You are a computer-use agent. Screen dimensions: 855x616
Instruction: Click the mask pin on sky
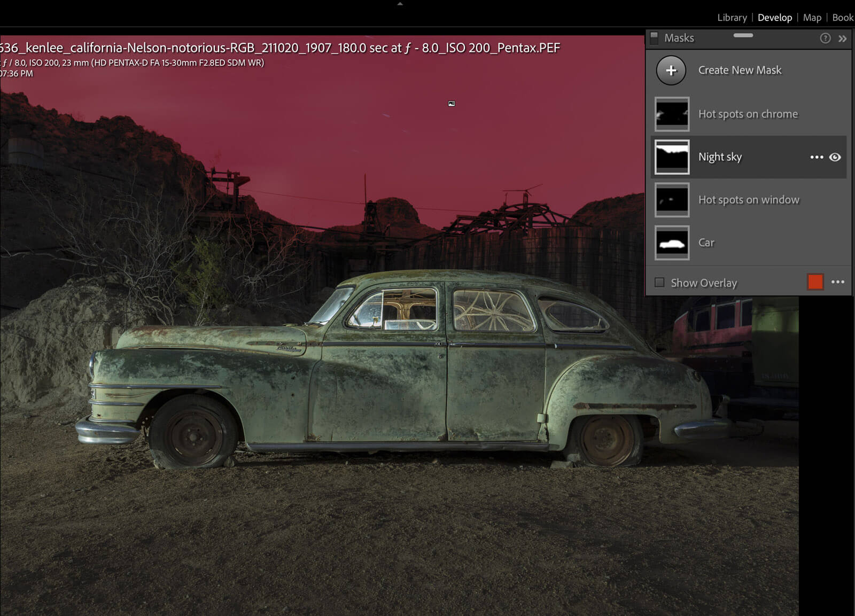point(452,104)
